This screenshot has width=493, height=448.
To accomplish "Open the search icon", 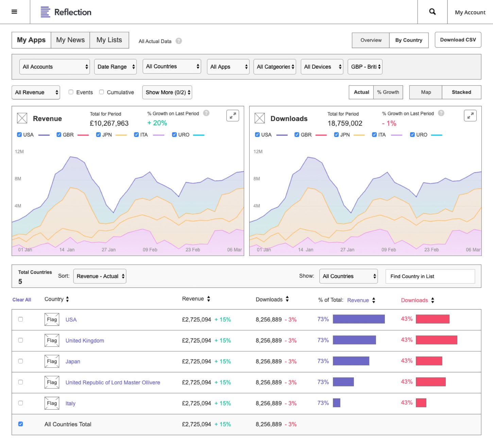I will (432, 12).
